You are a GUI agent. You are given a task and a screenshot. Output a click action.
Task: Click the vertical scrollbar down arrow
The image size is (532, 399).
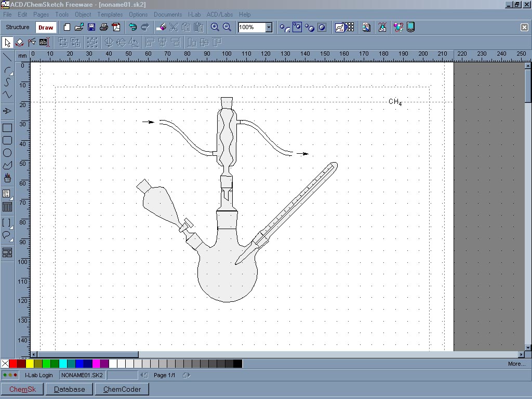tap(528, 348)
